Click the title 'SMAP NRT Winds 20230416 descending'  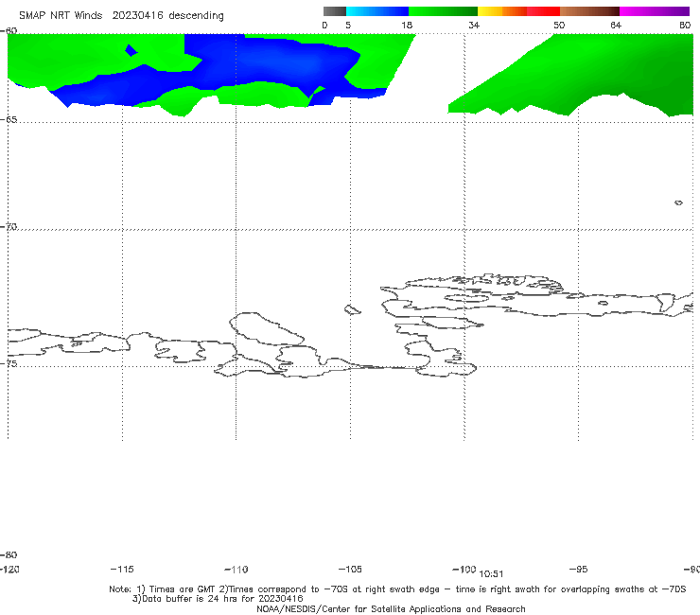point(121,16)
